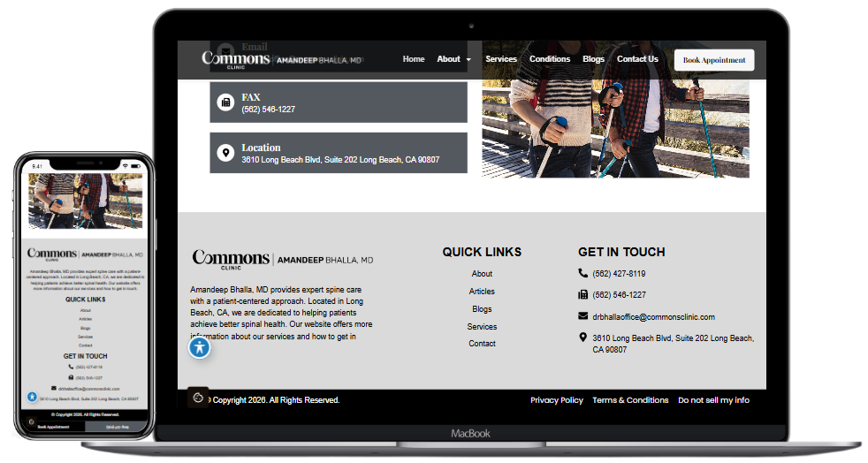Click the GET IN TOUCH heading on laptop
Image resolution: width=868 pixels, height=463 pixels.
pyautogui.click(x=621, y=252)
